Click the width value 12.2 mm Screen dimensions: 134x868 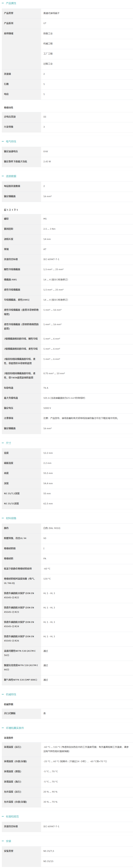point(48,453)
